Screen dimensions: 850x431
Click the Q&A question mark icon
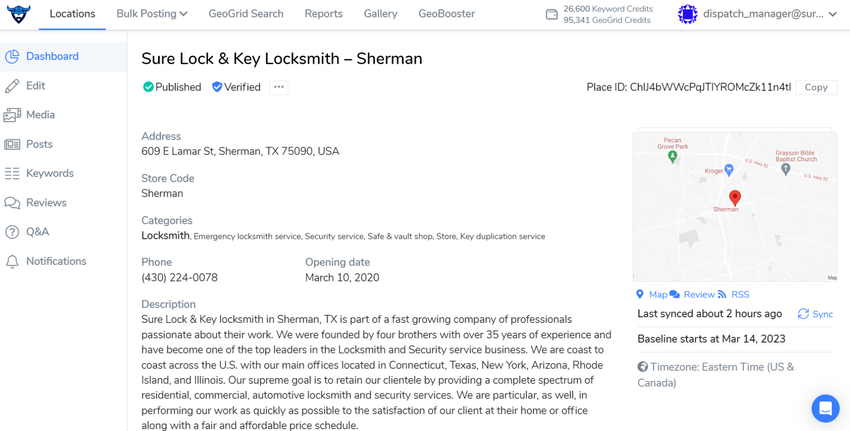(12, 232)
